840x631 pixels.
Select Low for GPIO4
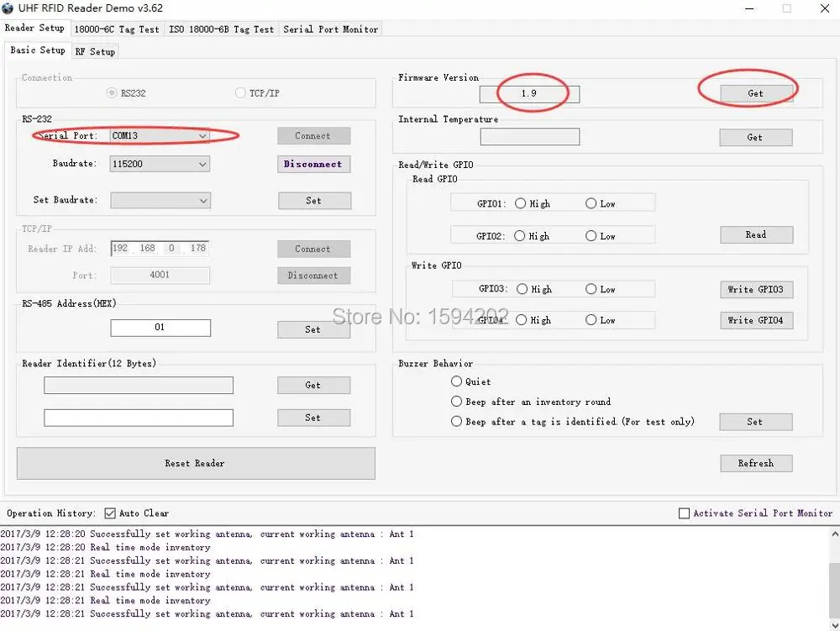[591, 320]
